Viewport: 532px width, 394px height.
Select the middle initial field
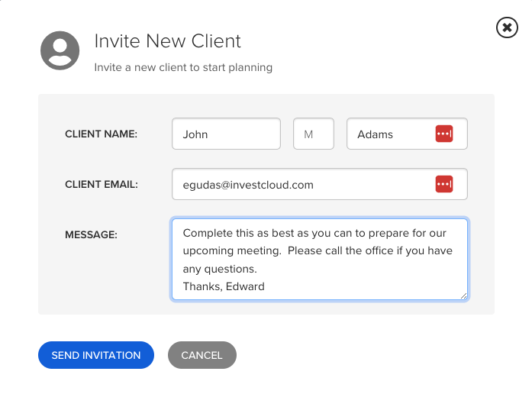coord(314,134)
